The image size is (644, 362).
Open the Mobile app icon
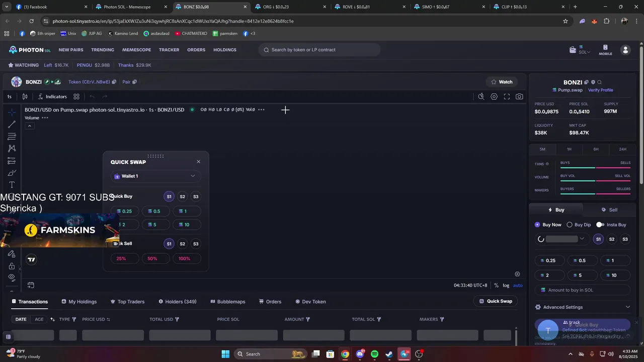point(605,50)
